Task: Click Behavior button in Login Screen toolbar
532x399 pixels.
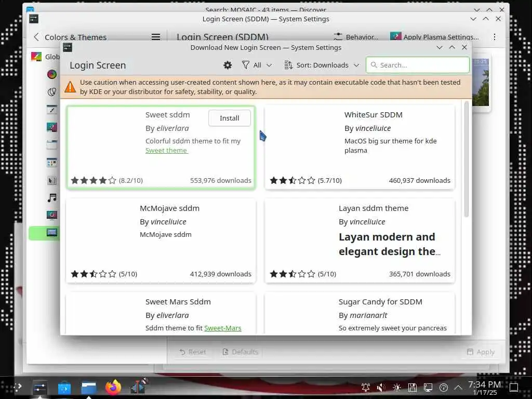Action: click(x=356, y=37)
